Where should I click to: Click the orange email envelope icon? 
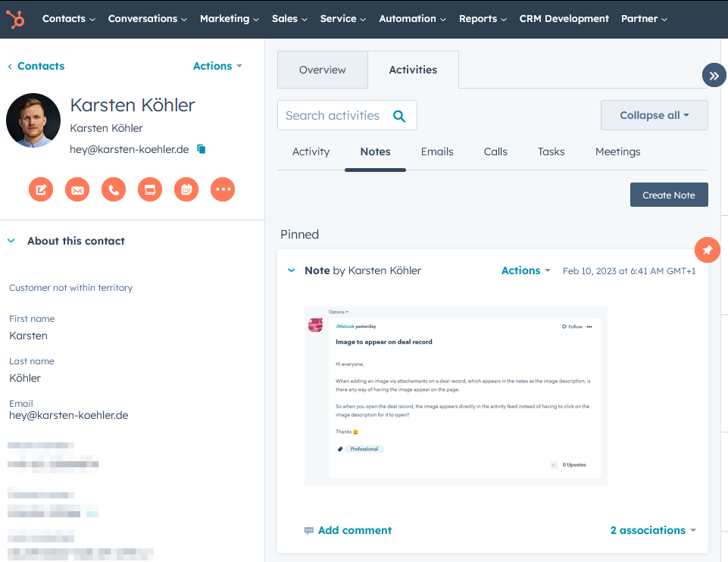tap(77, 189)
